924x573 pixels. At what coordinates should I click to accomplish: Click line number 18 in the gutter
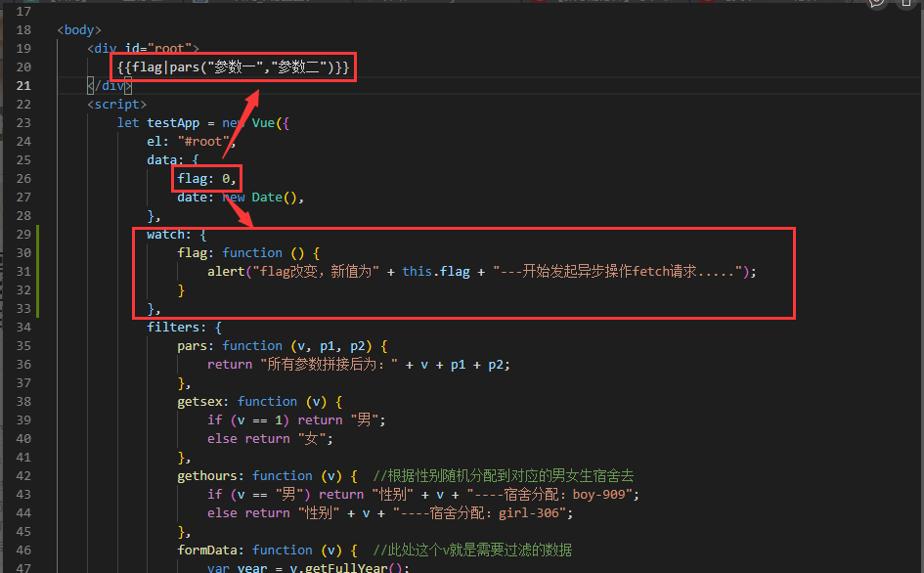(23, 30)
